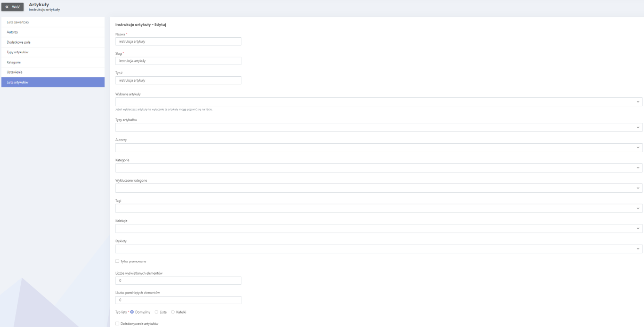Focus the Liczba wyświetlanych elementów field
Screen dimensions: 644x327
[178, 281]
